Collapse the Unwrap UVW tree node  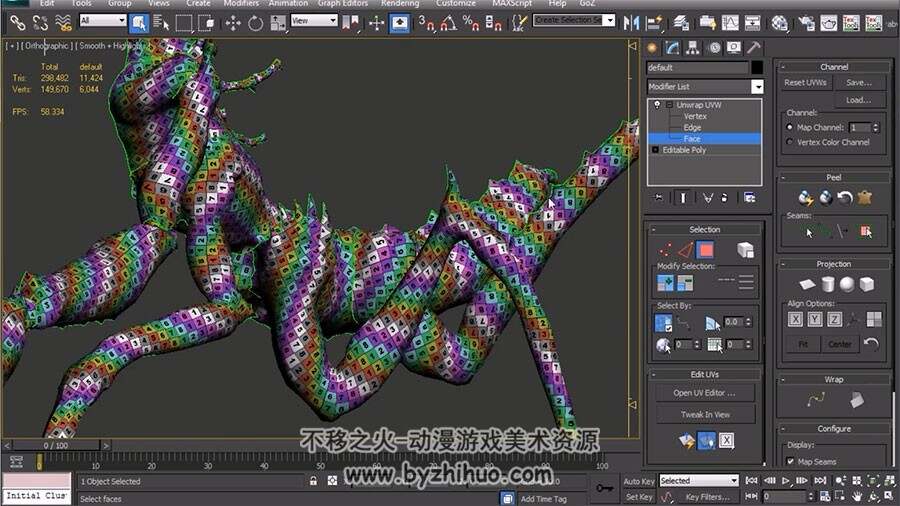(669, 105)
